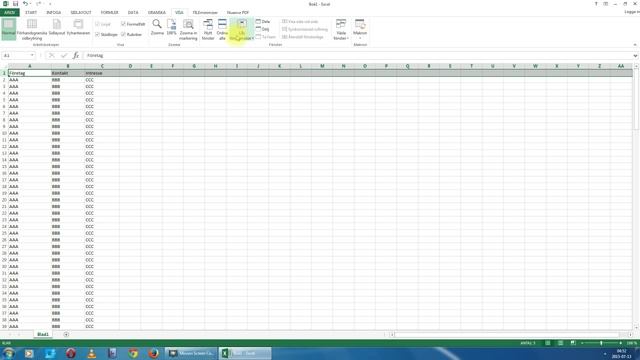Open Firefox from the taskbar
The height and width of the screenshot is (360, 640).
click(154, 353)
